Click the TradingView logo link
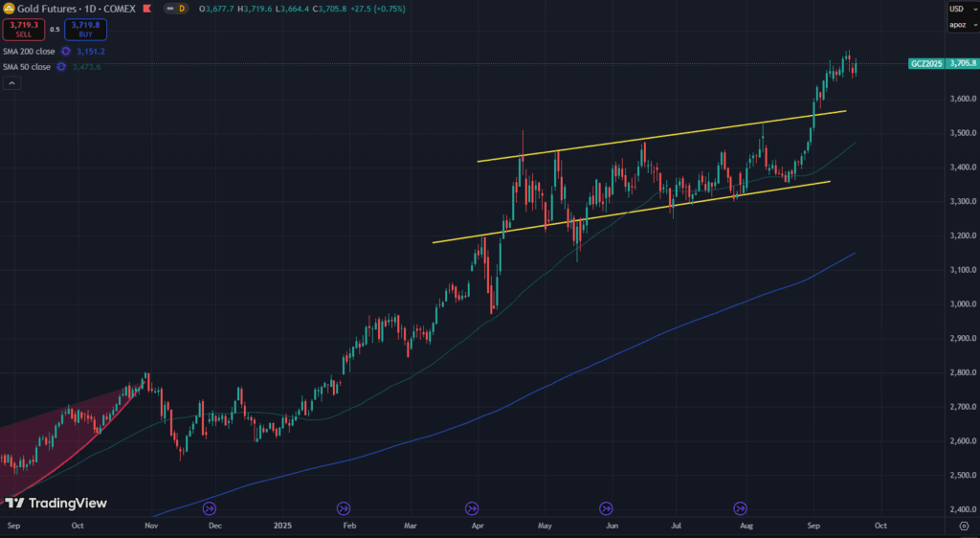Image resolution: width=980 pixels, height=538 pixels. tap(55, 504)
